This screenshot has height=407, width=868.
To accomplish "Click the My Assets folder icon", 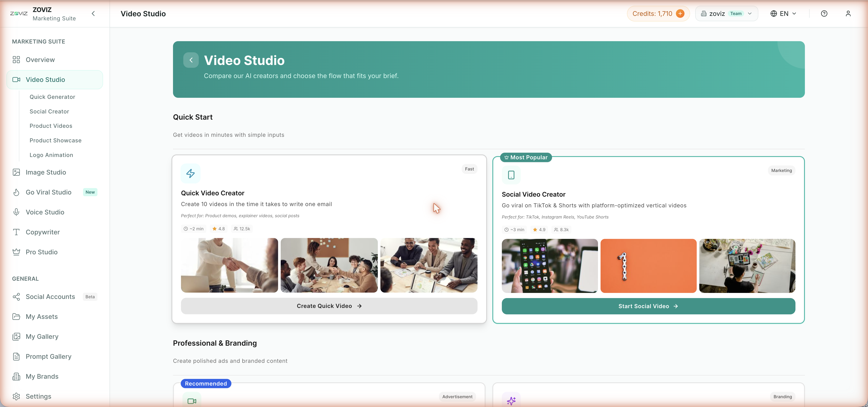I will (16, 317).
